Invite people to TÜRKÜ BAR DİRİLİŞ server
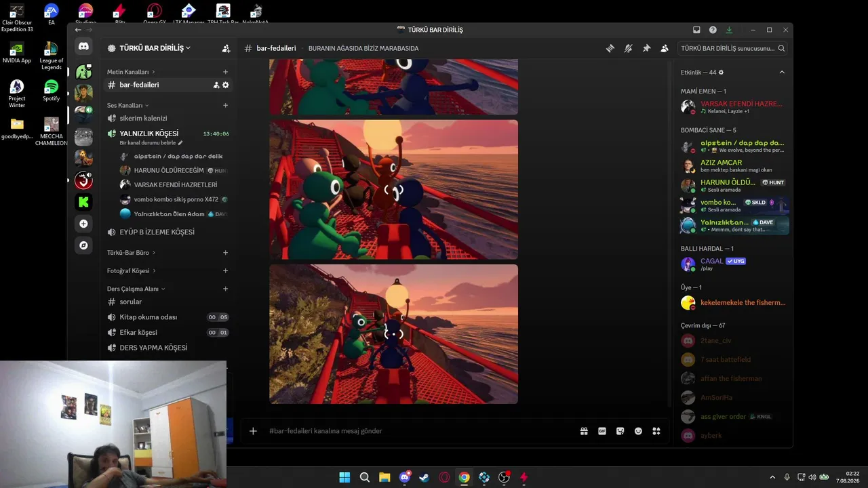This screenshot has width=868, height=488. (226, 49)
